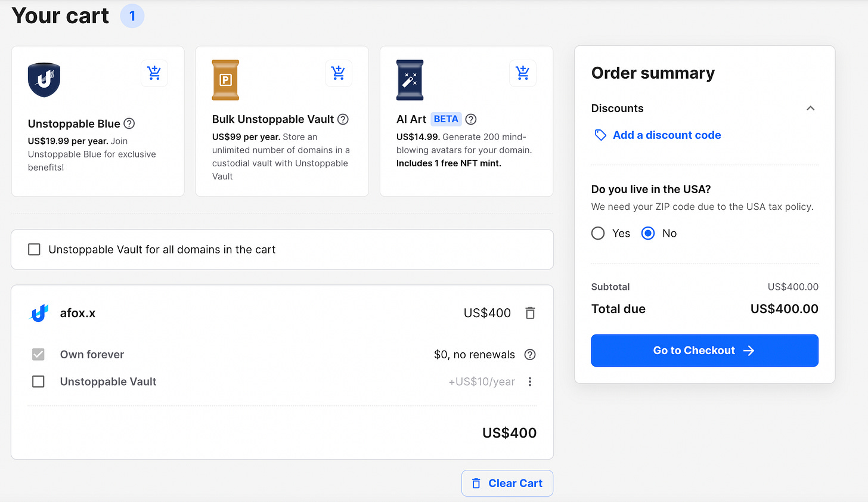Click the BETA badge on AI Art

tap(446, 119)
